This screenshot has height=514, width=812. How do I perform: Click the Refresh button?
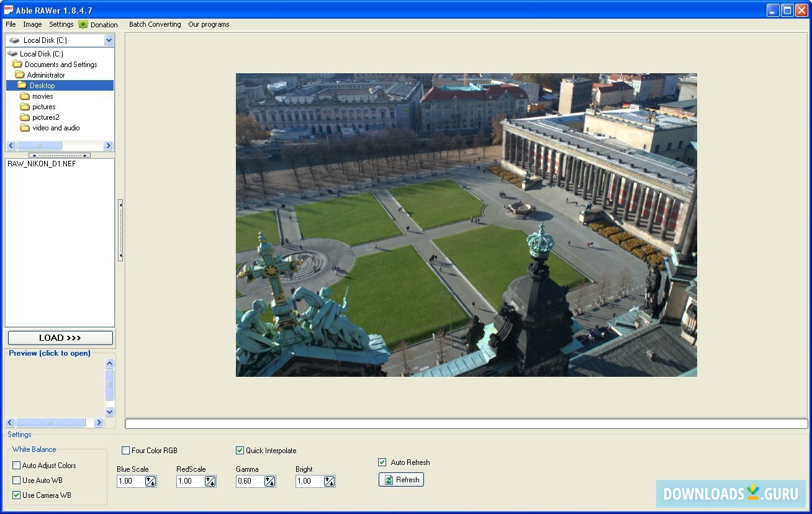[402, 480]
